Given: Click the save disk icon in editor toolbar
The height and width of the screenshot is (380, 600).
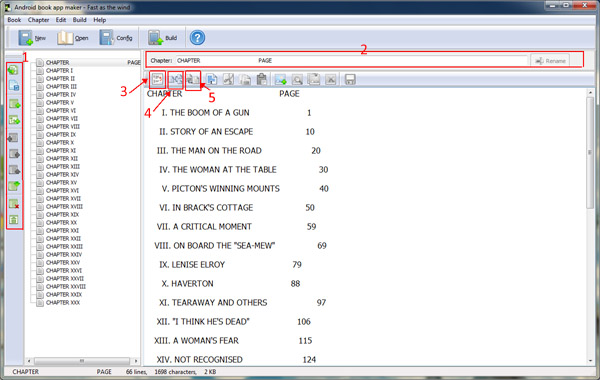Looking at the screenshot, I should tap(350, 80).
